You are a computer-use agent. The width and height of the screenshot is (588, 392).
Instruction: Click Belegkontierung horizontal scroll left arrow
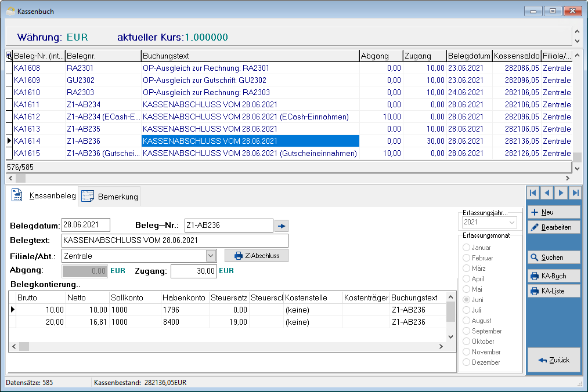[x=14, y=347]
